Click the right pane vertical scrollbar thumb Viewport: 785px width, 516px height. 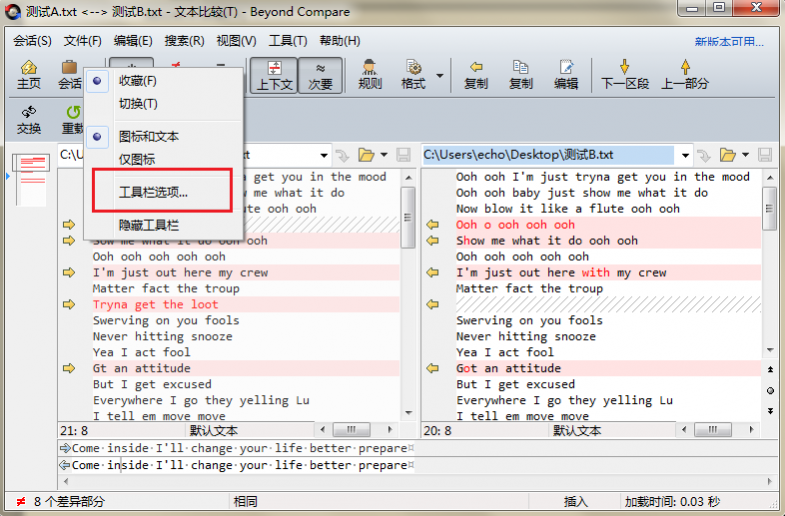point(769,209)
